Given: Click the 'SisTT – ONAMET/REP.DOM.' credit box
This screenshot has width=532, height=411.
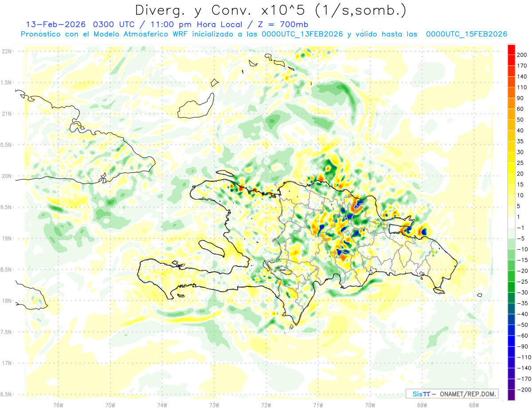Looking at the screenshot, I should tap(452, 394).
